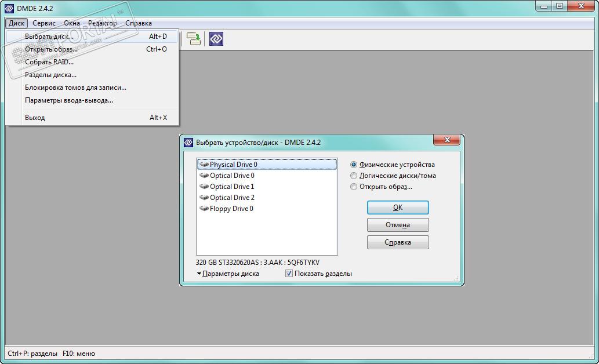599x364 pixels.
Task: Click the F10: меню status bar hint
Action: tap(79, 354)
